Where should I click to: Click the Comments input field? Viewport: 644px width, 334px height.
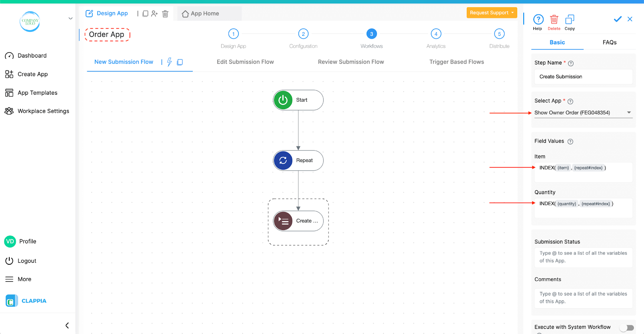583,298
